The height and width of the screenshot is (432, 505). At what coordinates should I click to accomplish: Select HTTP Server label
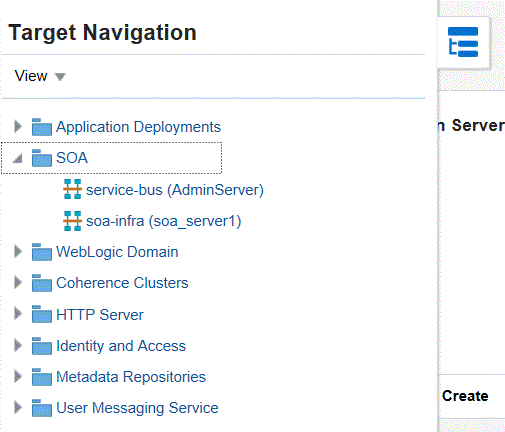[x=100, y=315]
